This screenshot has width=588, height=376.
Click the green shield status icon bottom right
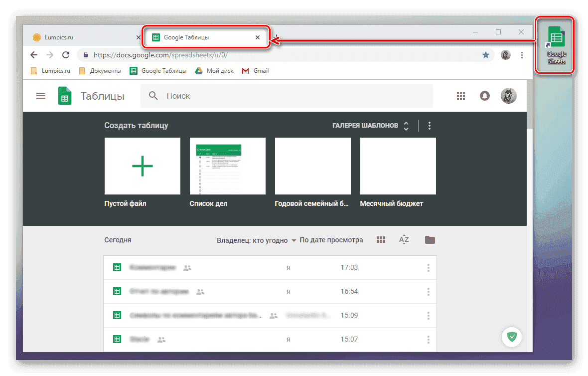tap(512, 337)
